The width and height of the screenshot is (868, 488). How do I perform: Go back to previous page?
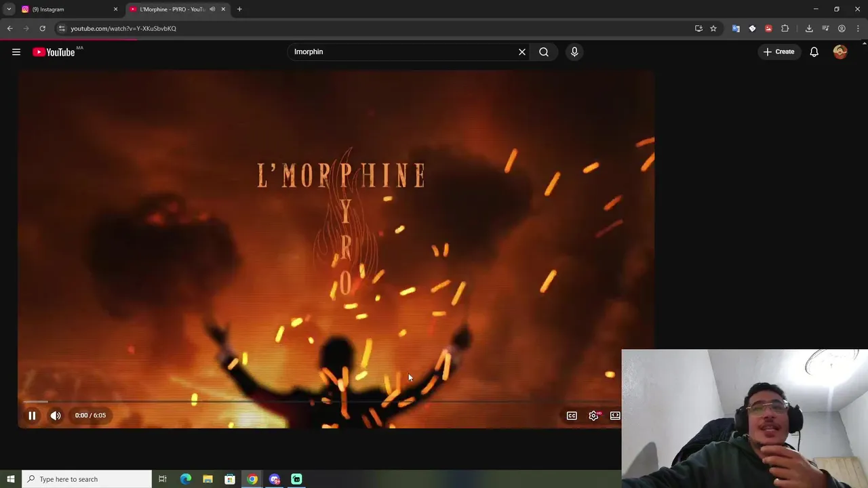(x=9, y=28)
